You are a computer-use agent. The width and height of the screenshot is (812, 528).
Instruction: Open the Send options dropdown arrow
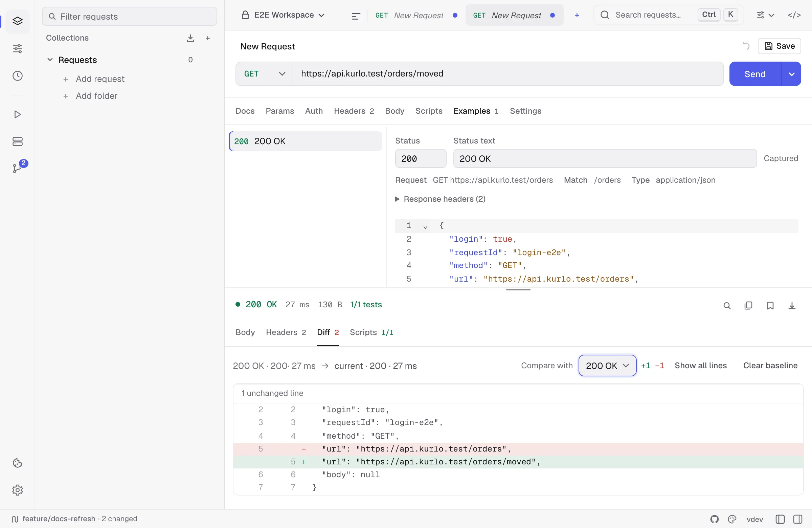click(x=791, y=74)
